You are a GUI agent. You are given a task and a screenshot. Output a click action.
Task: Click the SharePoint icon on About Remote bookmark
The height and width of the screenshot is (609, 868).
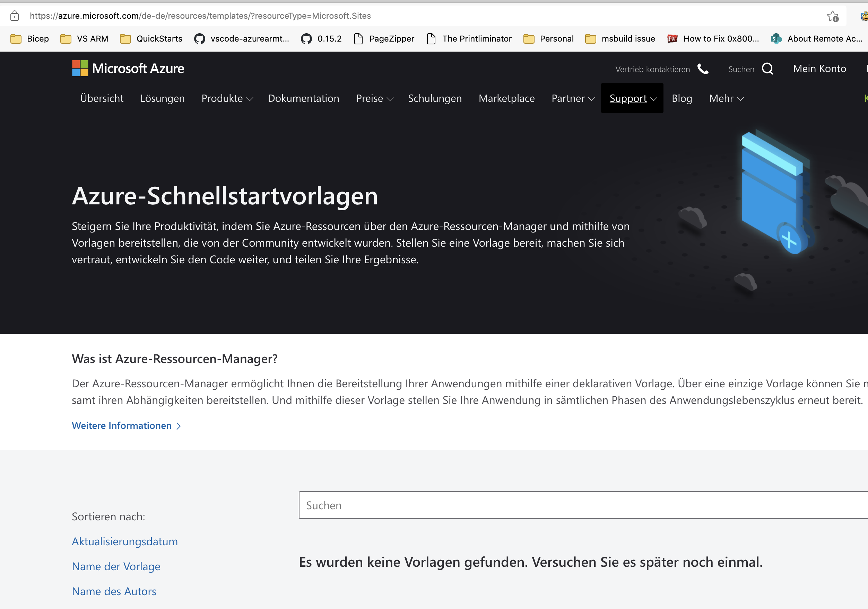tap(775, 39)
